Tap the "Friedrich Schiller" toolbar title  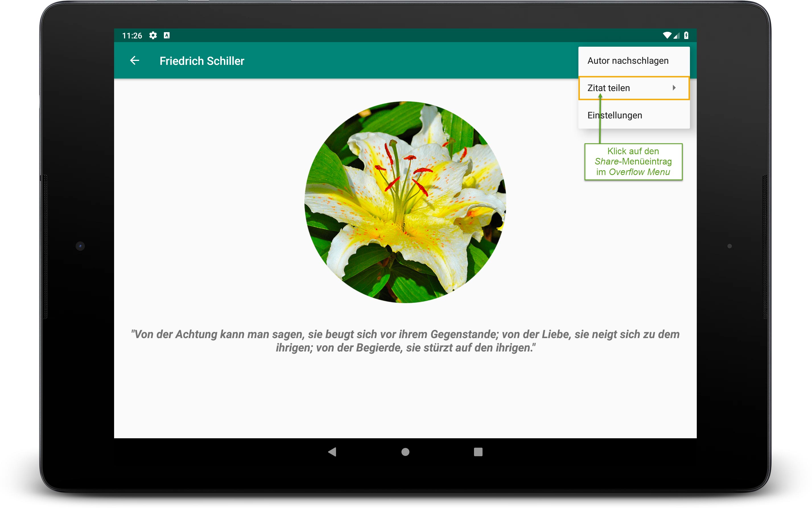point(202,61)
